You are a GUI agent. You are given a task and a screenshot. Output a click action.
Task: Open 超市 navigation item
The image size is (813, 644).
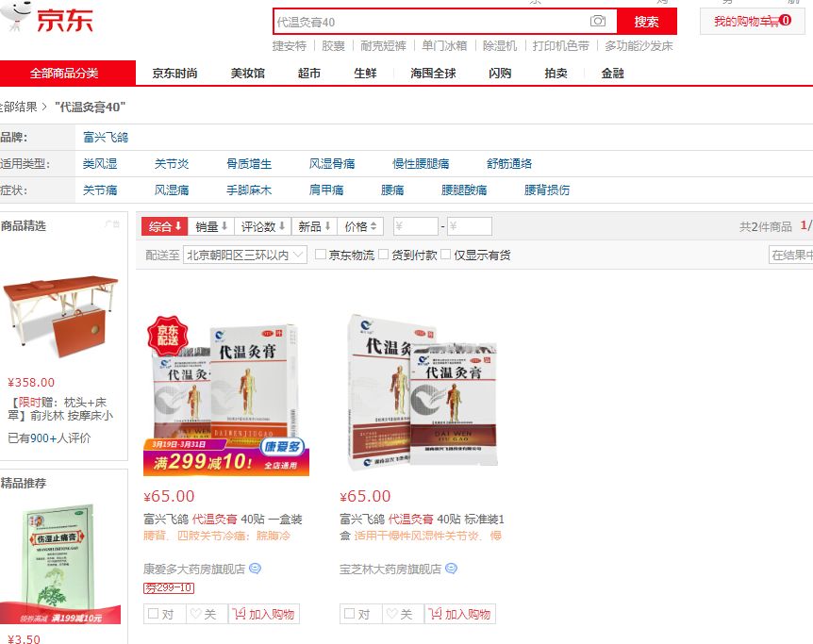[x=309, y=74]
